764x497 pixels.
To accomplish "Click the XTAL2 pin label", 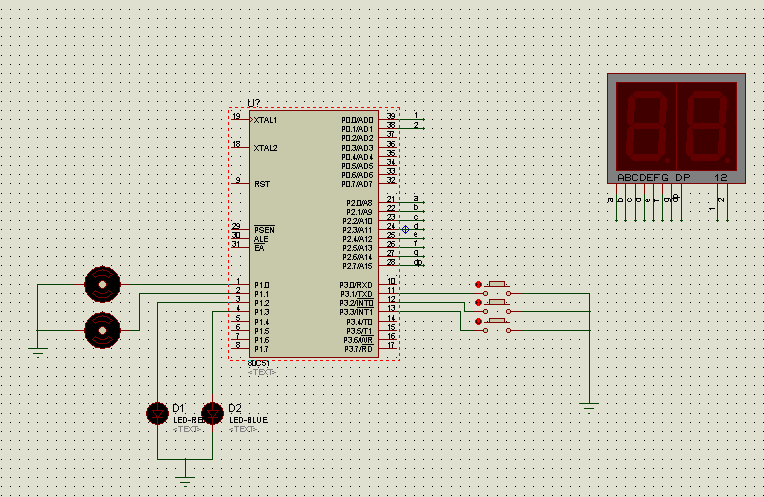I will [x=265, y=148].
